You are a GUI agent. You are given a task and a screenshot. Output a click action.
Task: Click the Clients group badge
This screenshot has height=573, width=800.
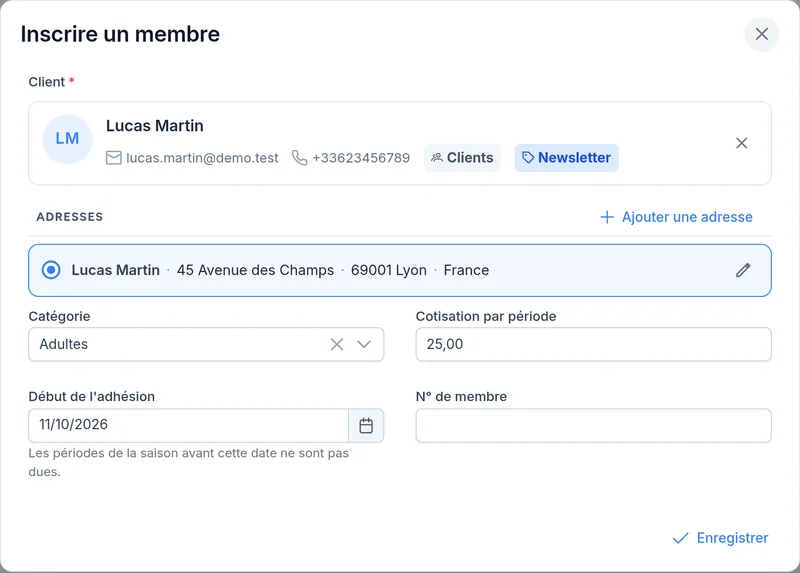pyautogui.click(x=462, y=158)
